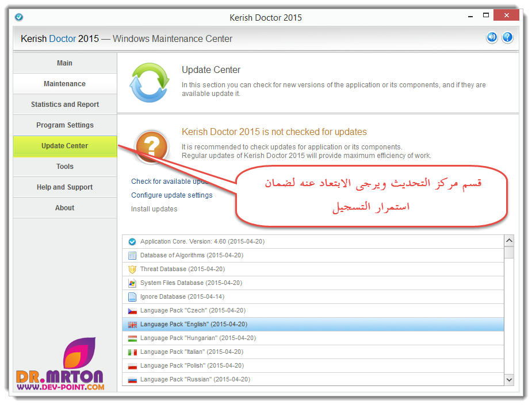Click Ignore Database document icon
The width and height of the screenshot is (532, 405).
point(132,297)
